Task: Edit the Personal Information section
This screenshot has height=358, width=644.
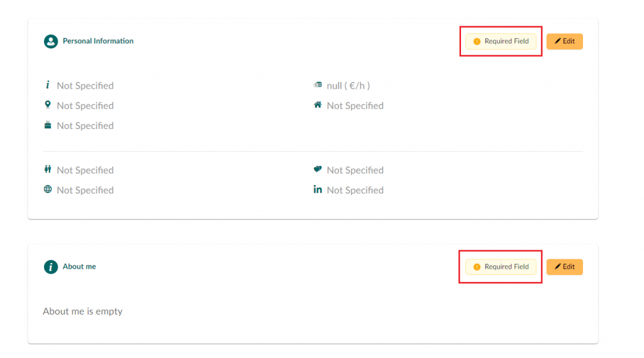Action: 564,42
